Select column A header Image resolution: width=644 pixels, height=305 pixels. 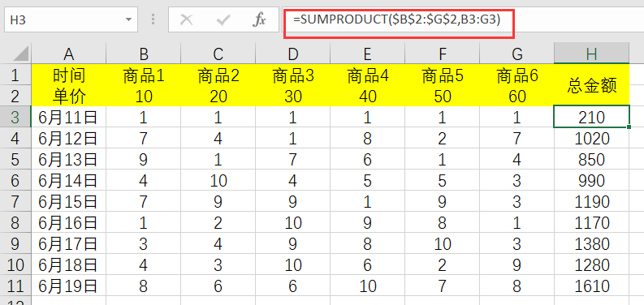point(68,54)
